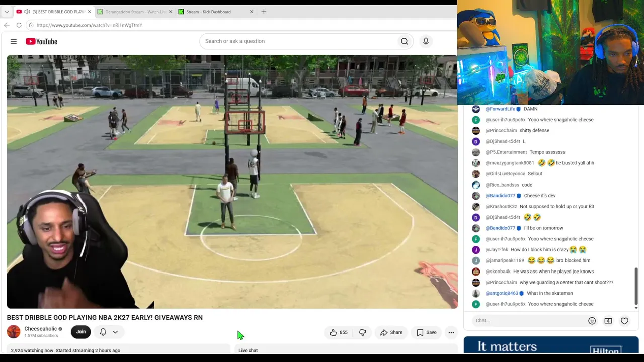Click @JayT-f6k username in chat

(x=496, y=250)
